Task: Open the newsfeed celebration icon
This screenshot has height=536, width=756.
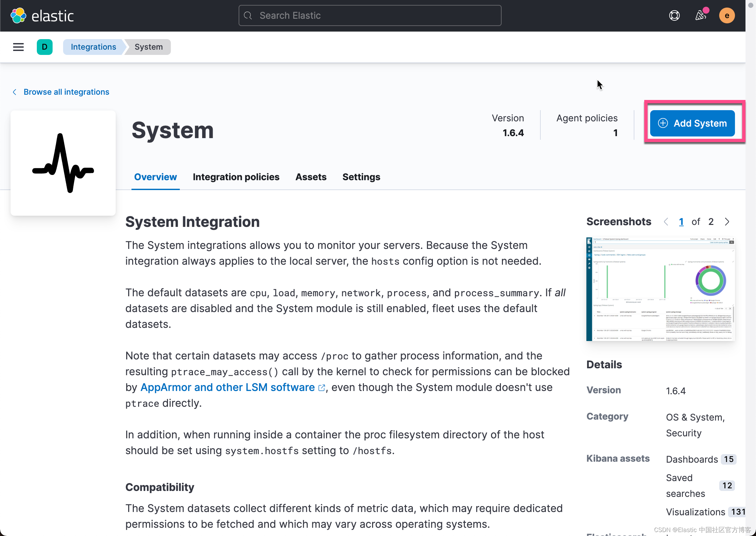Action: click(700, 15)
